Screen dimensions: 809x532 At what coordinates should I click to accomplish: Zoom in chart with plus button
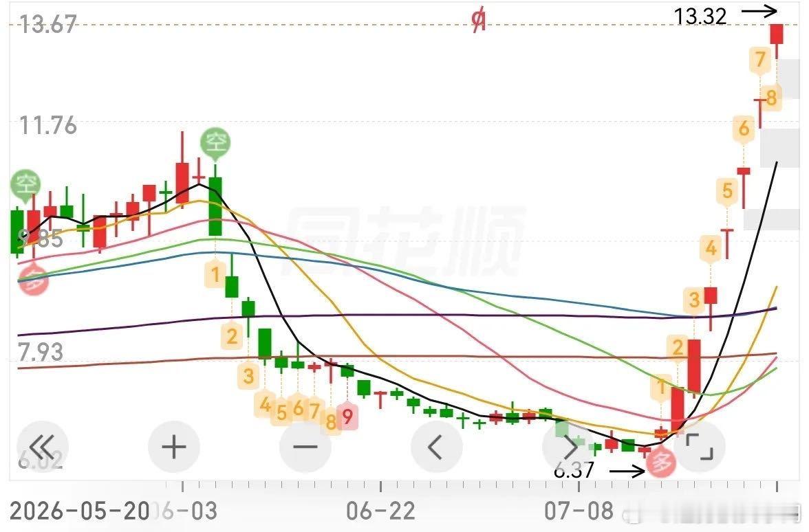pyautogui.click(x=174, y=447)
